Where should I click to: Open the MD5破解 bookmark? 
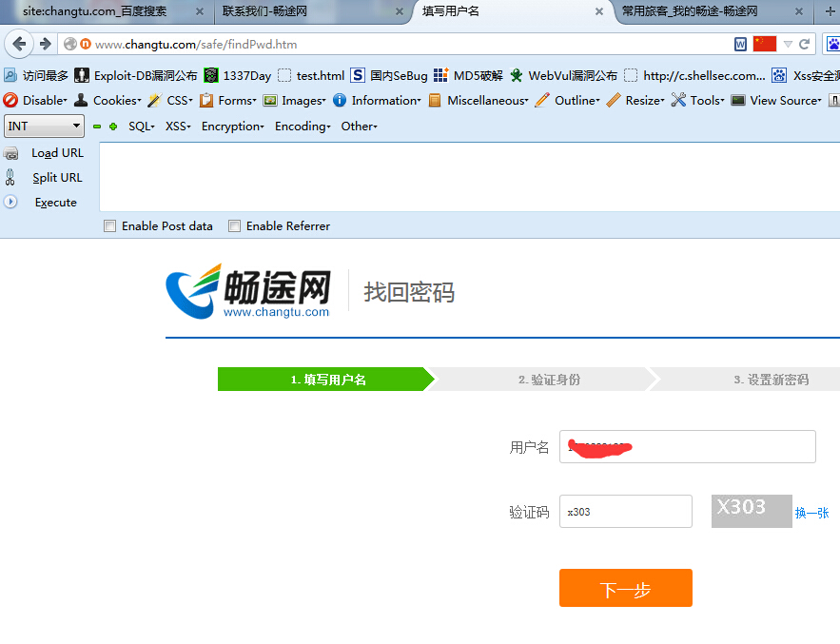point(468,75)
